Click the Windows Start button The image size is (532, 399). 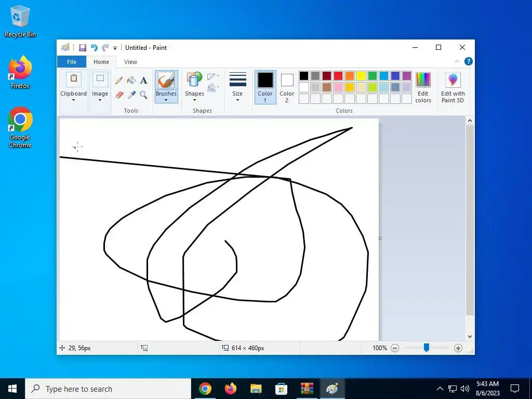12,389
